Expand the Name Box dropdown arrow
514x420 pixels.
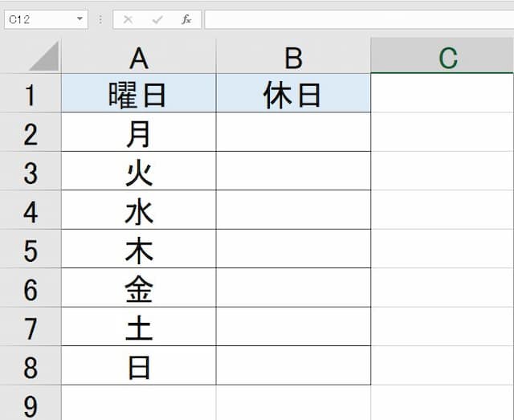pos(80,19)
